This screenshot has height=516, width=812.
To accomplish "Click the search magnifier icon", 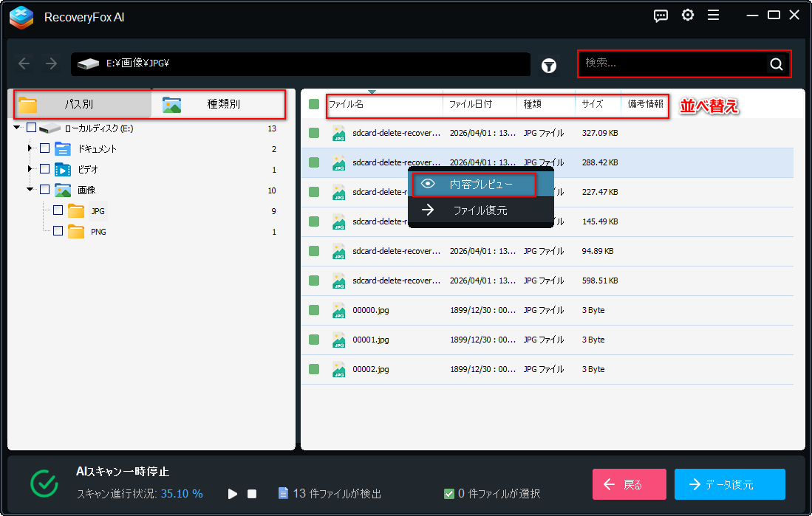I will click(x=776, y=63).
